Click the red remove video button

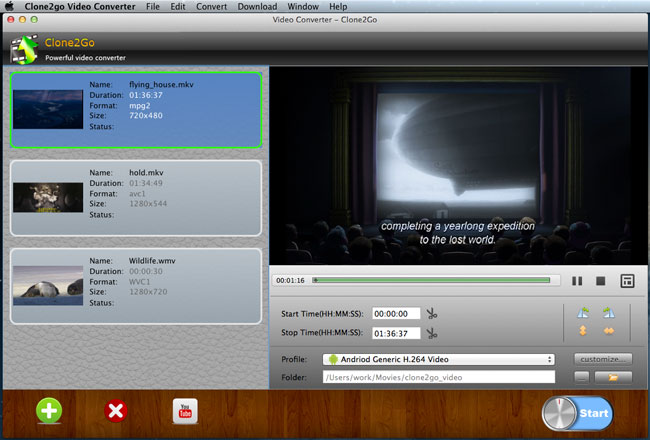point(116,411)
